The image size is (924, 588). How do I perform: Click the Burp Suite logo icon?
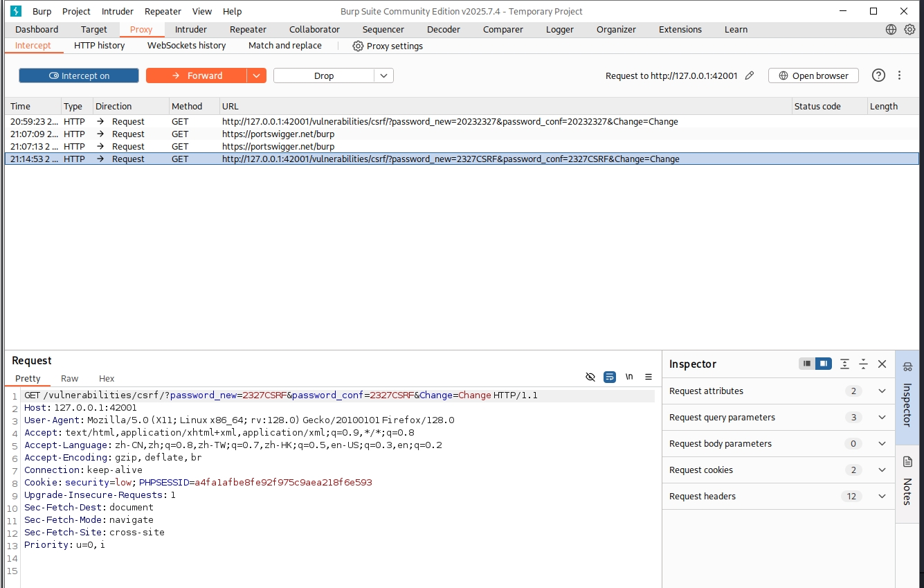(x=16, y=11)
